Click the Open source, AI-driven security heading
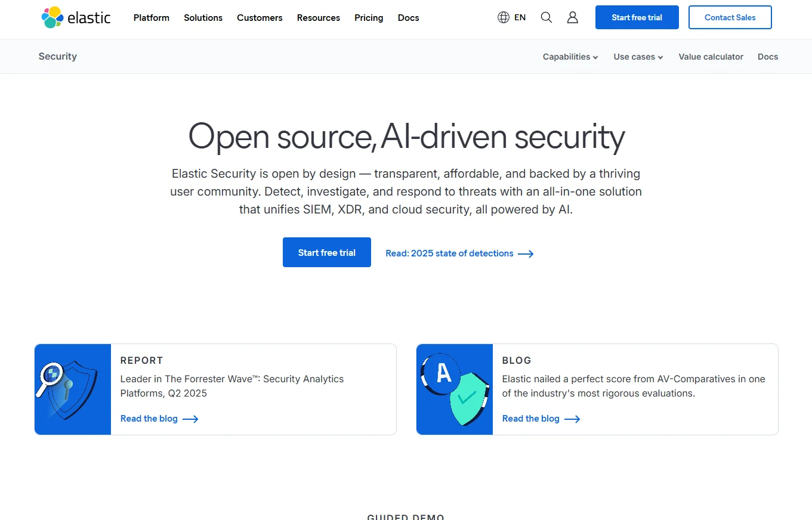The width and height of the screenshot is (812, 520). point(406,137)
